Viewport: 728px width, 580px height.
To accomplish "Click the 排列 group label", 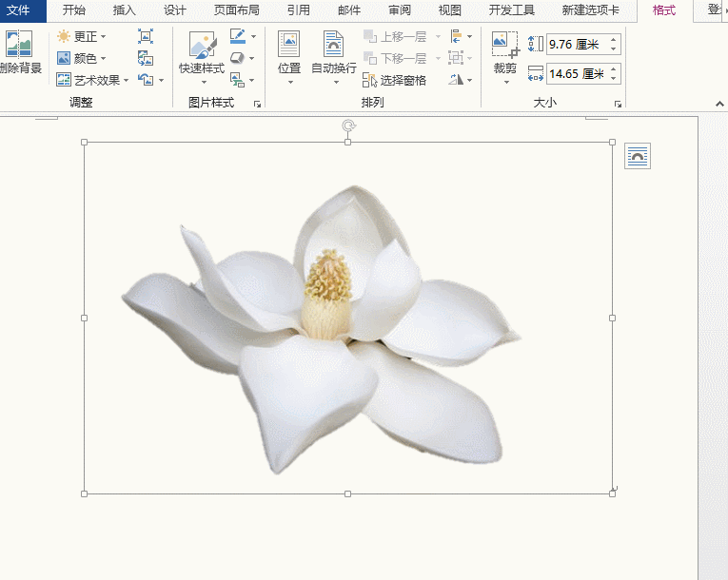I will (x=372, y=103).
